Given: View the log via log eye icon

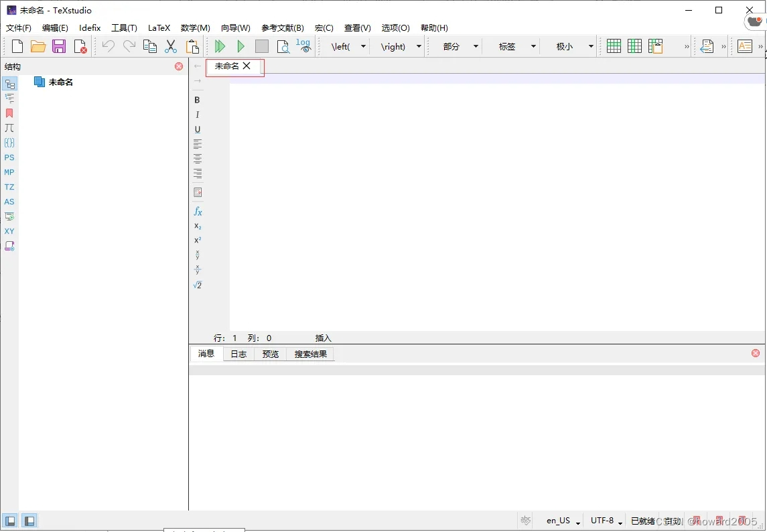Looking at the screenshot, I should 303,46.
